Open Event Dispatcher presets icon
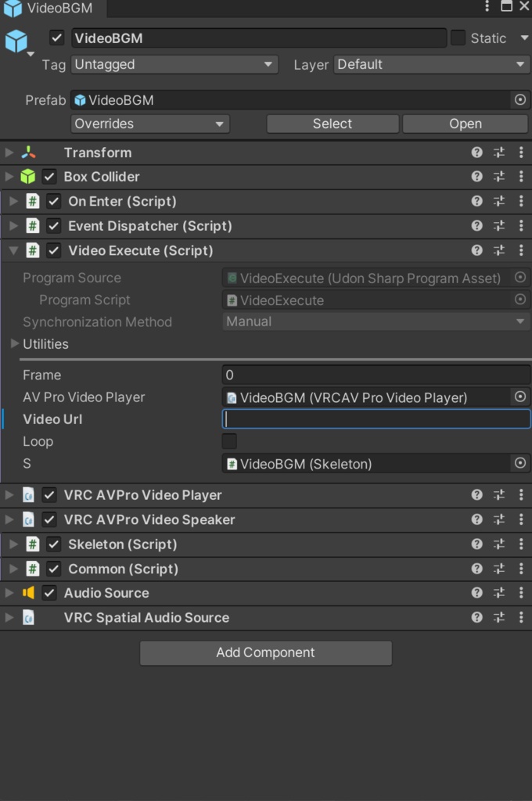The height and width of the screenshot is (801, 532). coord(499,225)
